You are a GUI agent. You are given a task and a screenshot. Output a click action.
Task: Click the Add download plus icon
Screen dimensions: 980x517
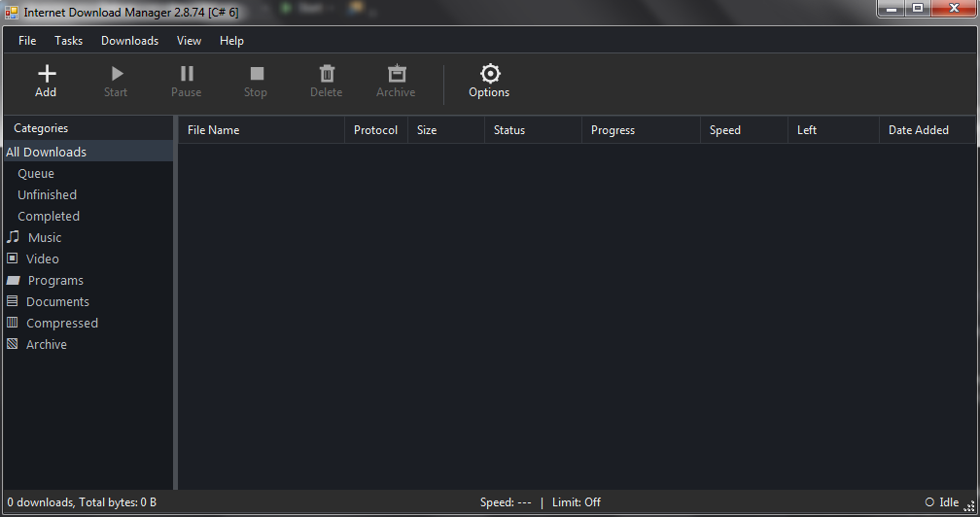coord(47,74)
